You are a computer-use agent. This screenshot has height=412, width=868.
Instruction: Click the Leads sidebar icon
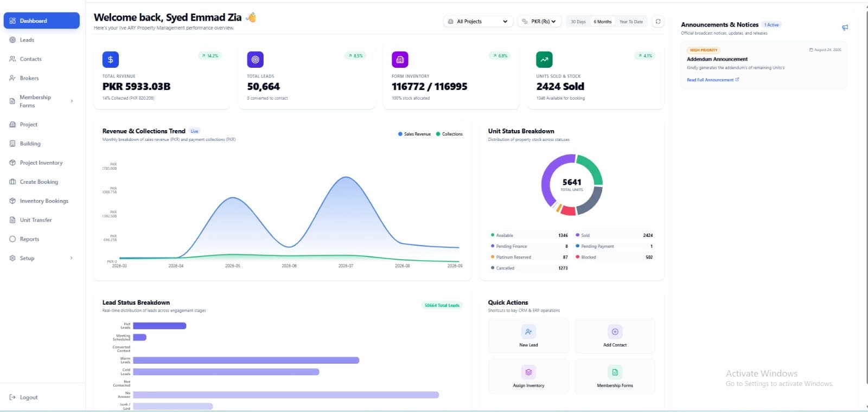point(12,40)
